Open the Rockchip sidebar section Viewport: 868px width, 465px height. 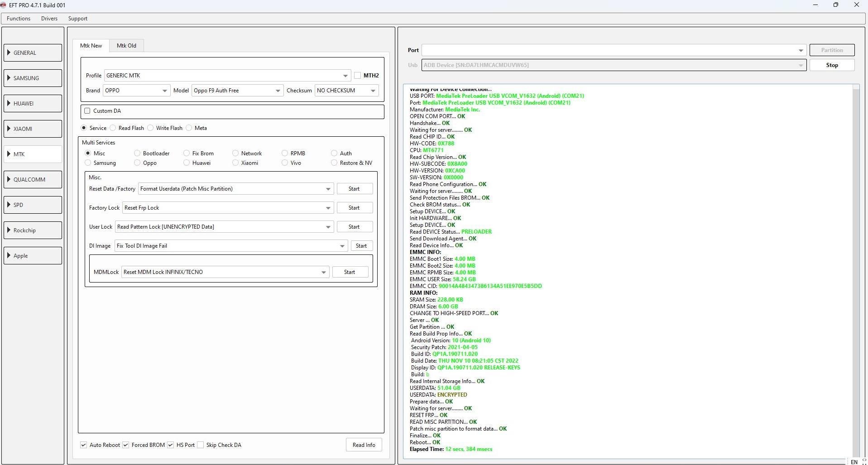coord(33,230)
